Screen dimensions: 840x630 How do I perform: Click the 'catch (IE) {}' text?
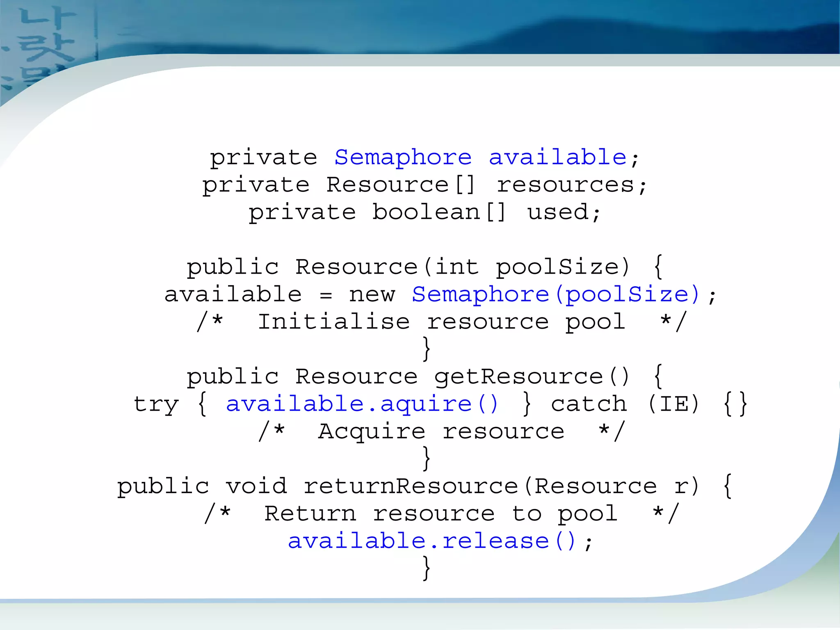(x=649, y=404)
